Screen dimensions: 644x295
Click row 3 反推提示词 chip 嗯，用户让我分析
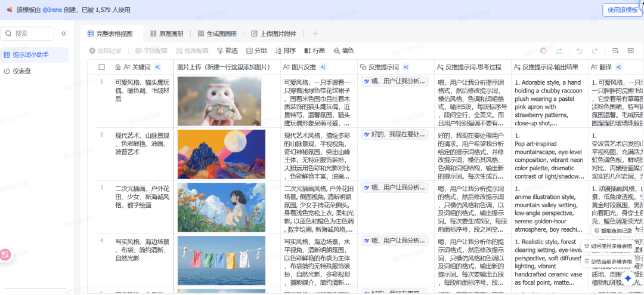(394, 187)
